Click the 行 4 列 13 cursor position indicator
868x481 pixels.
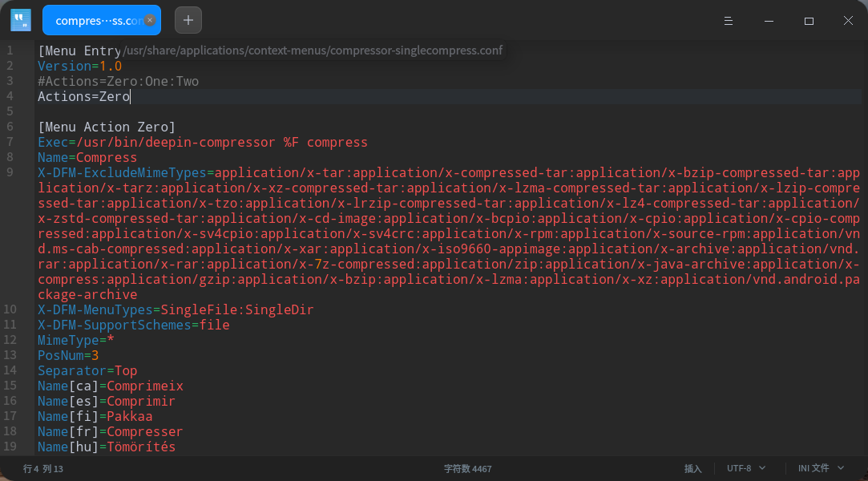(43, 468)
